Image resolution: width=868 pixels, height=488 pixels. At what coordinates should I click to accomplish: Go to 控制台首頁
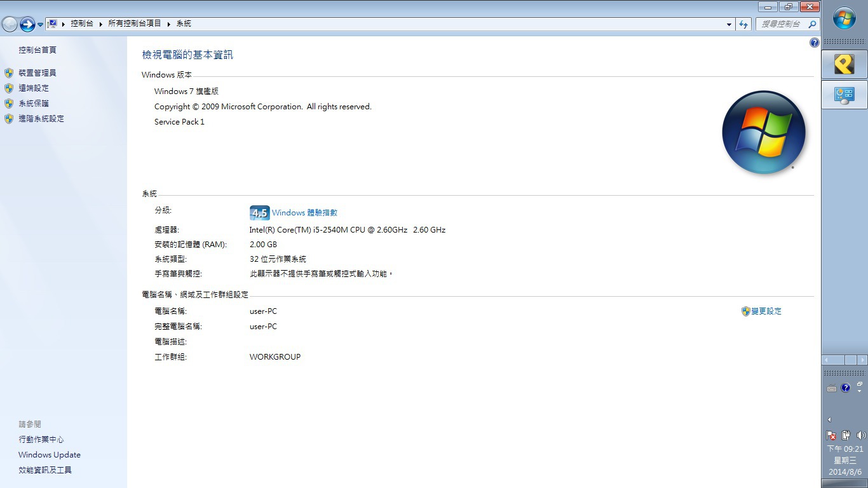37,50
